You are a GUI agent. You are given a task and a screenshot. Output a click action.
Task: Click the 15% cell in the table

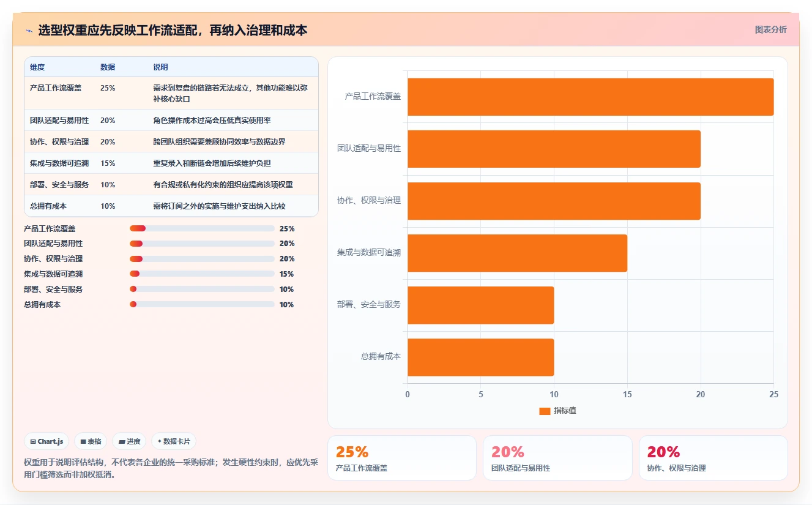[108, 163]
